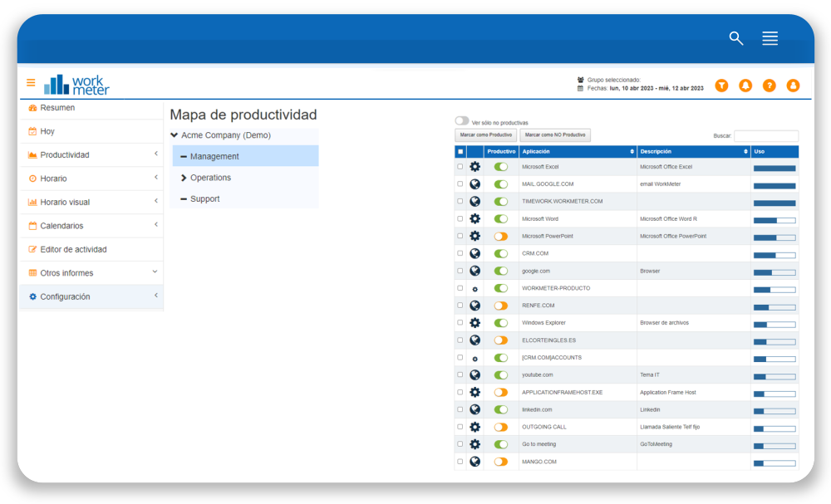831x504 pixels.
Task: Open Editor de actividad menu item
Action: [73, 249]
